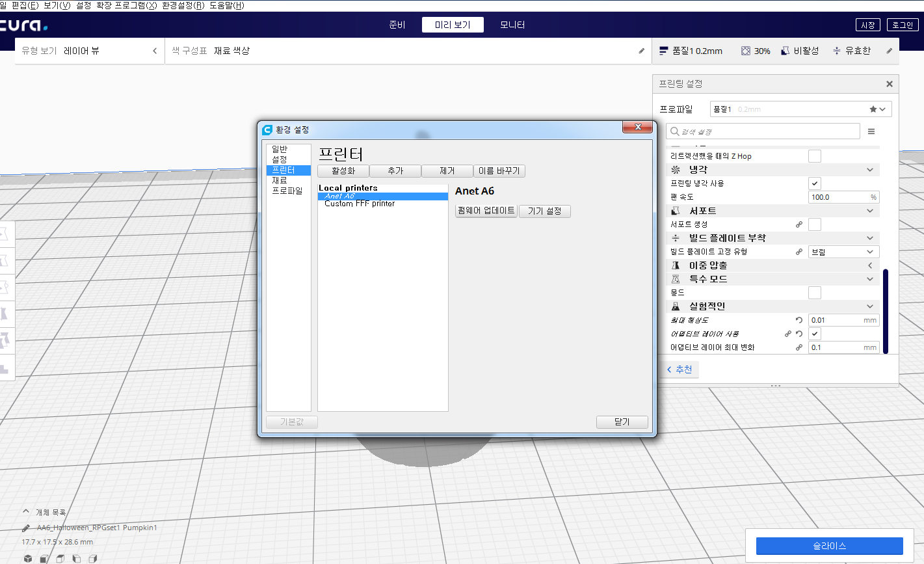The height and width of the screenshot is (564, 924).
Task: Click the 실험적인 flask icon
Action: click(676, 306)
